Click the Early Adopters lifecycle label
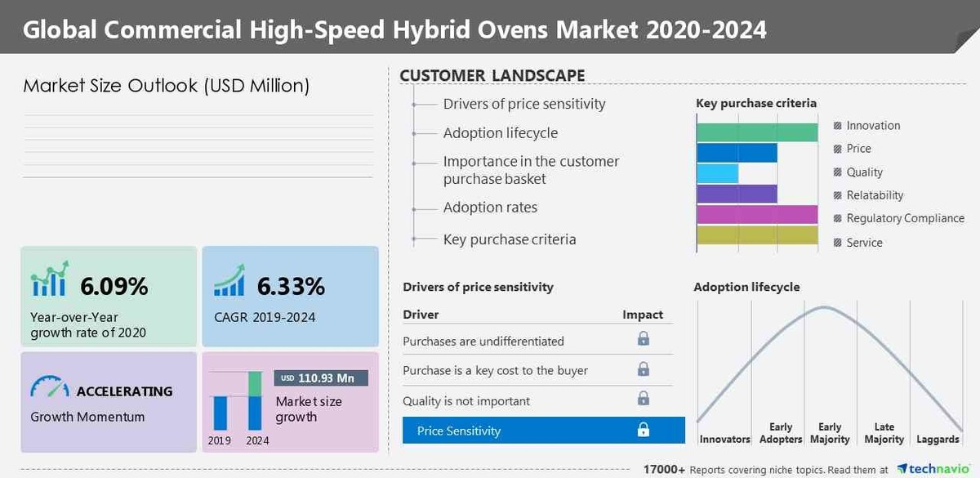The image size is (980, 478). point(781,433)
